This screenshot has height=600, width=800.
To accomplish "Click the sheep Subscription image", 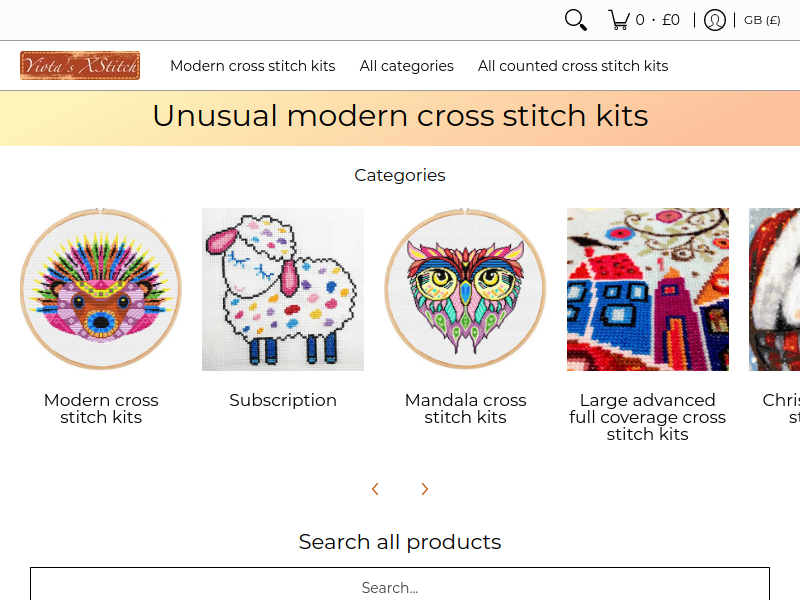I will [283, 289].
